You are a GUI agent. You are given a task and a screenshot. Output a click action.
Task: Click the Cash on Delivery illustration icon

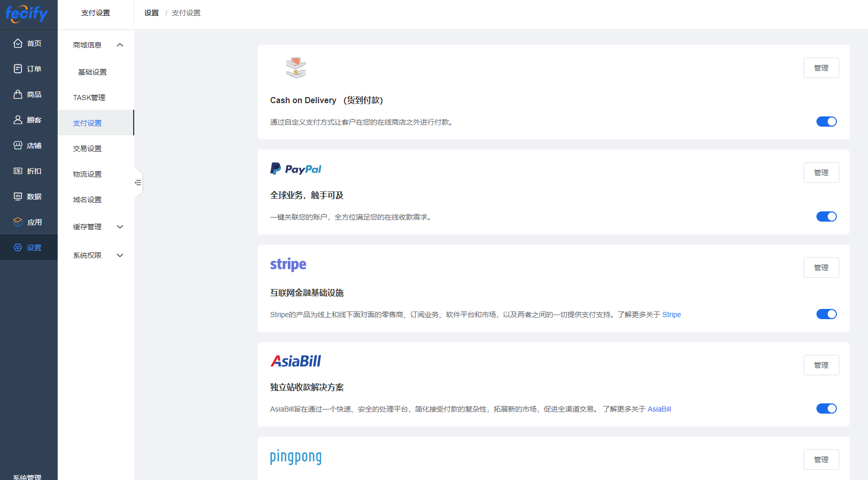tap(296, 67)
